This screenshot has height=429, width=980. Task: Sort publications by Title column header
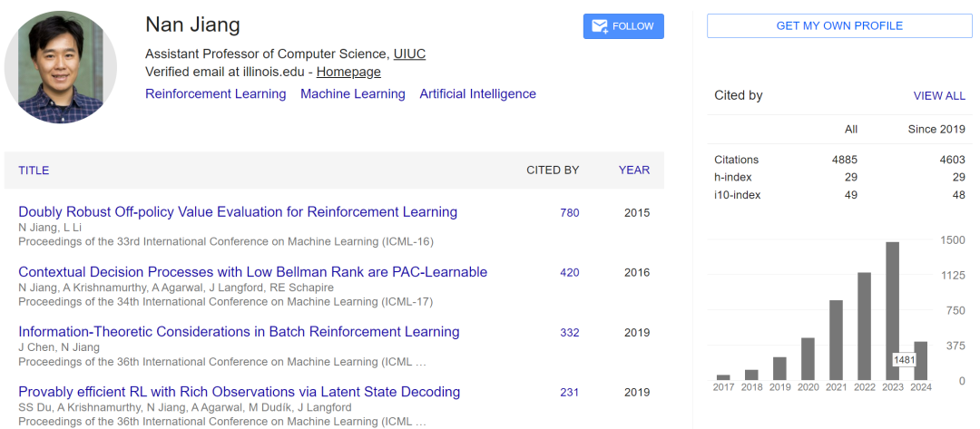[34, 170]
